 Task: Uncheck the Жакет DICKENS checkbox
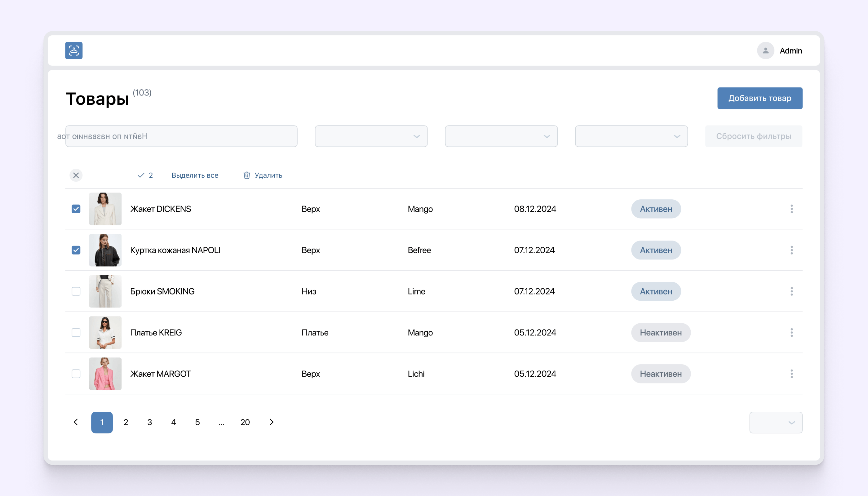(x=76, y=209)
